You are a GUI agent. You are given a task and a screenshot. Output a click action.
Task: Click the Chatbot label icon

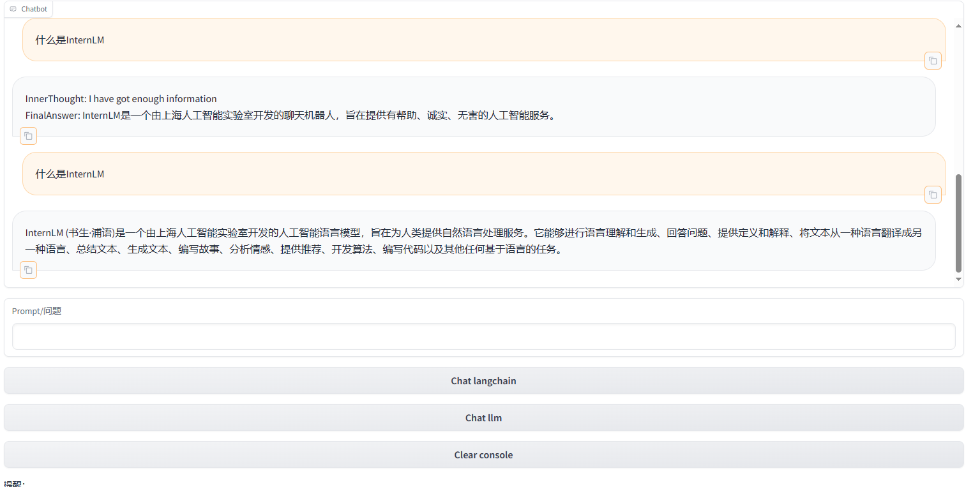point(13,9)
